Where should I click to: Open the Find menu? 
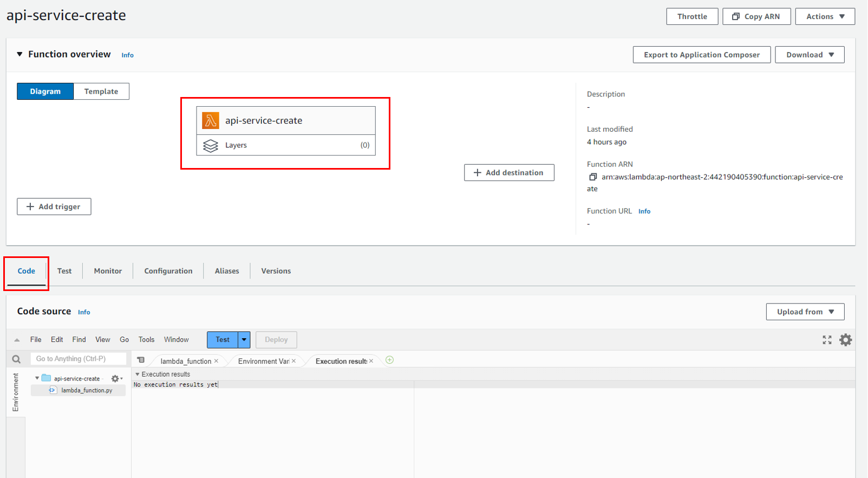point(79,340)
